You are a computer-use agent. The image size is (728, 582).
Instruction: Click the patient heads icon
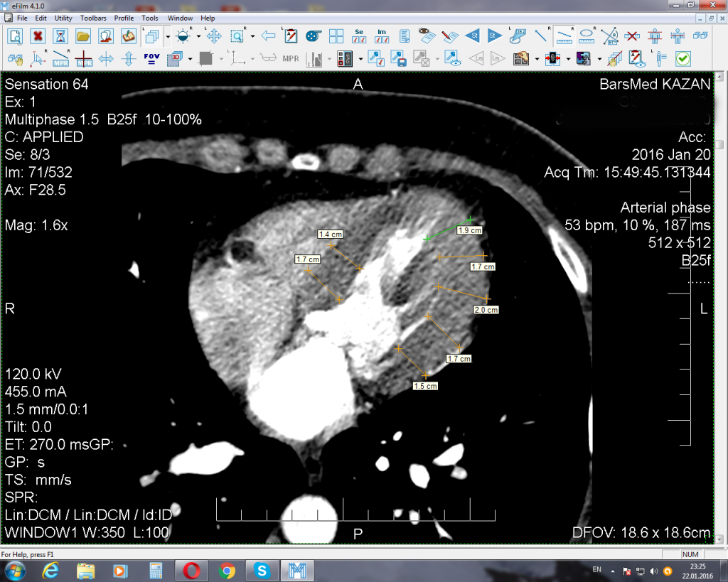click(106, 36)
